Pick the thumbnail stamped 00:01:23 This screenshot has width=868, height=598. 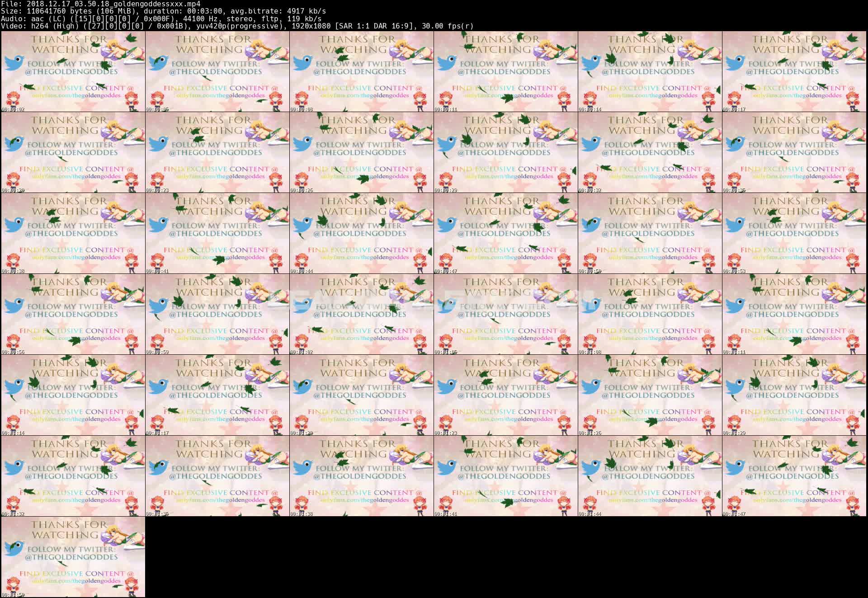[506, 395]
